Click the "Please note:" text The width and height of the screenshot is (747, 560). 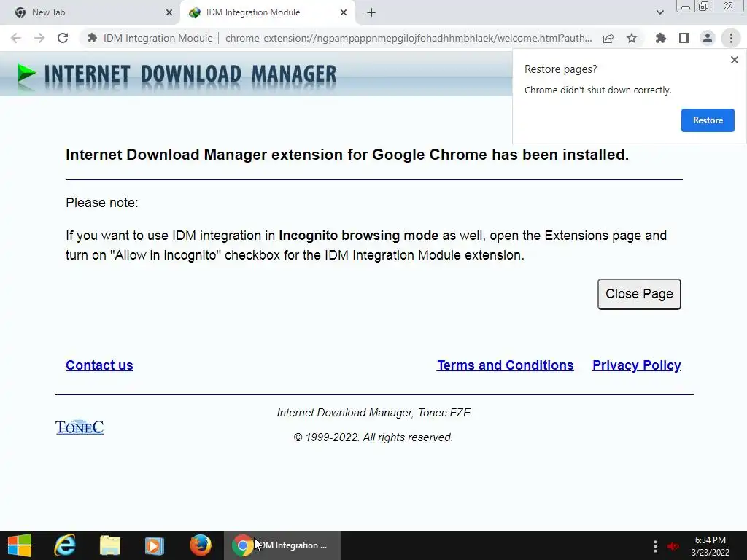coord(102,203)
